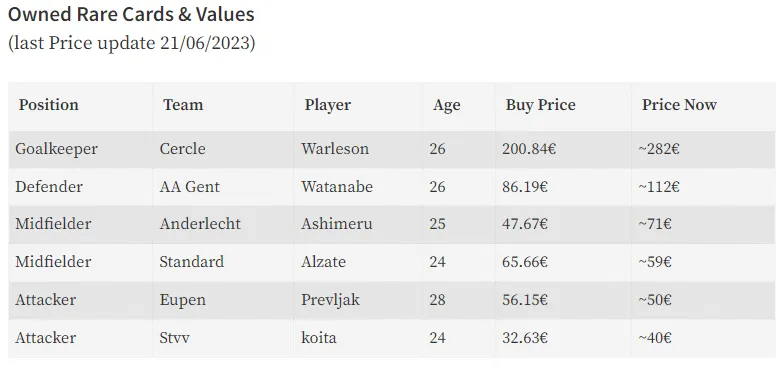Click the Owned Rare Cards & Values heading
Viewport: 784px width, 369px height.
pos(131,15)
